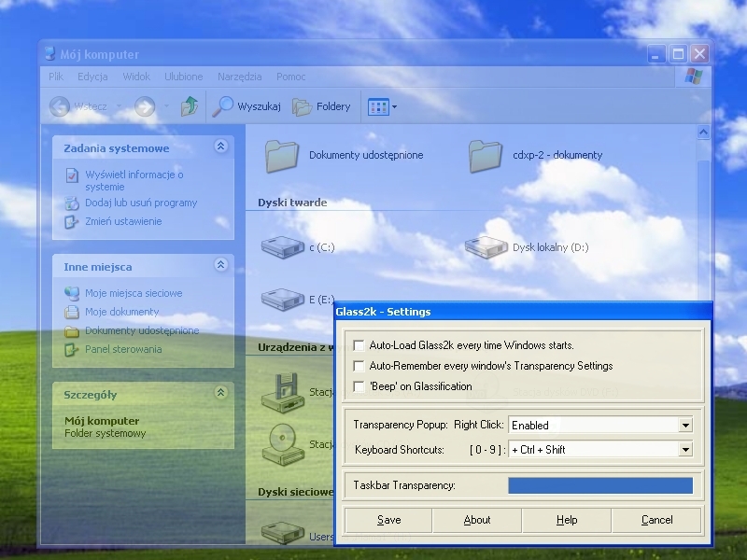Open the Pomoc menu
Viewport: 747px width, 560px height.
(291, 77)
